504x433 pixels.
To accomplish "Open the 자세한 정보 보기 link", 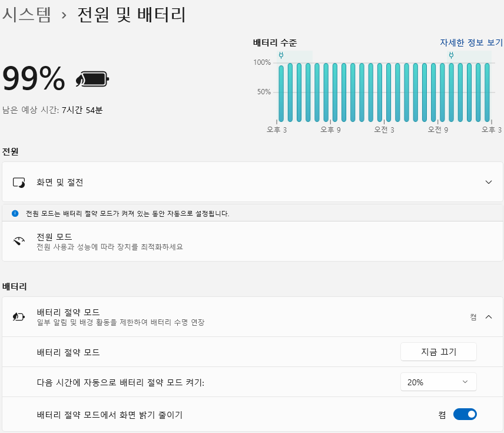I will pyautogui.click(x=471, y=42).
